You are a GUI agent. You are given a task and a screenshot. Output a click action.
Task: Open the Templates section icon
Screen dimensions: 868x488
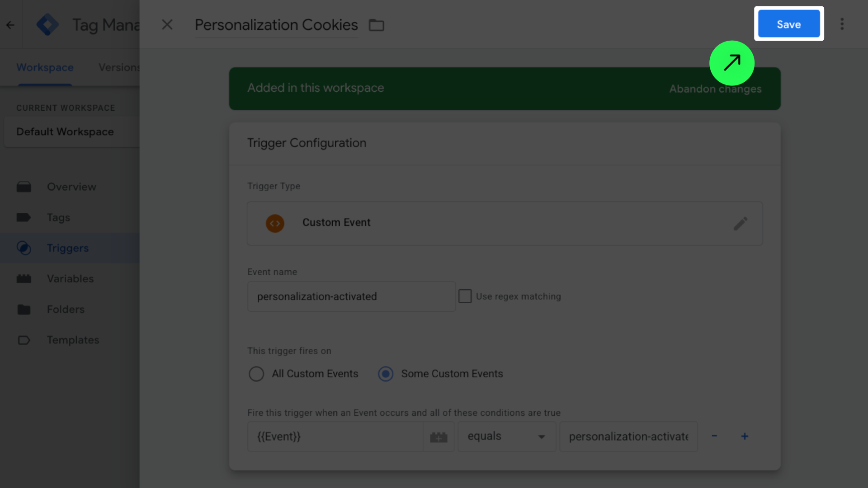coord(24,340)
